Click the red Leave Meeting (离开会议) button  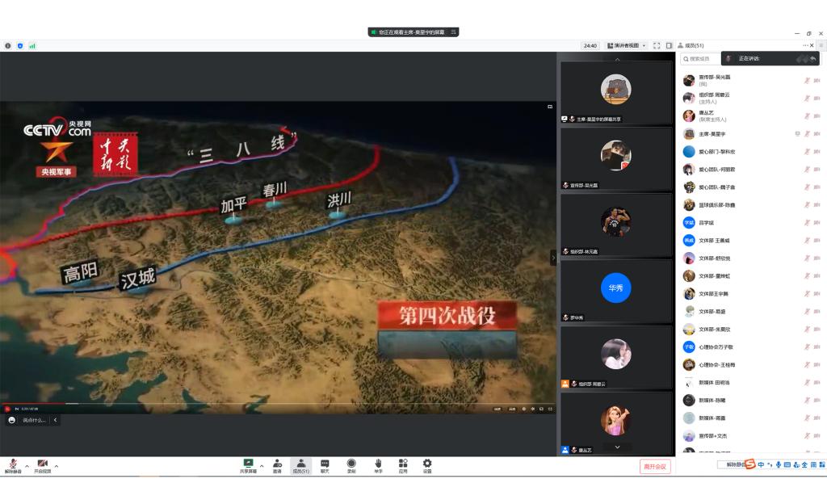[x=655, y=466]
